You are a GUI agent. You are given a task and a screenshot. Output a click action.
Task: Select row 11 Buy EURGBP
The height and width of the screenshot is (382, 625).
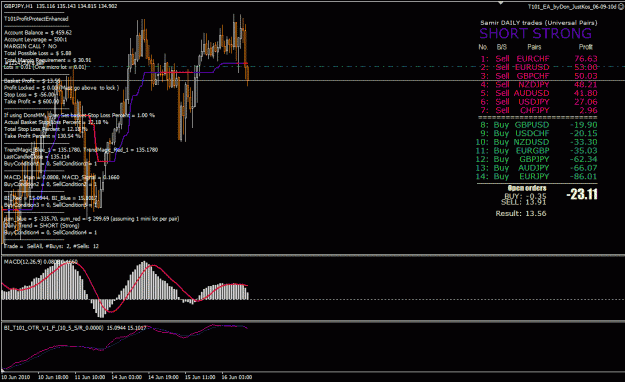tap(537, 151)
